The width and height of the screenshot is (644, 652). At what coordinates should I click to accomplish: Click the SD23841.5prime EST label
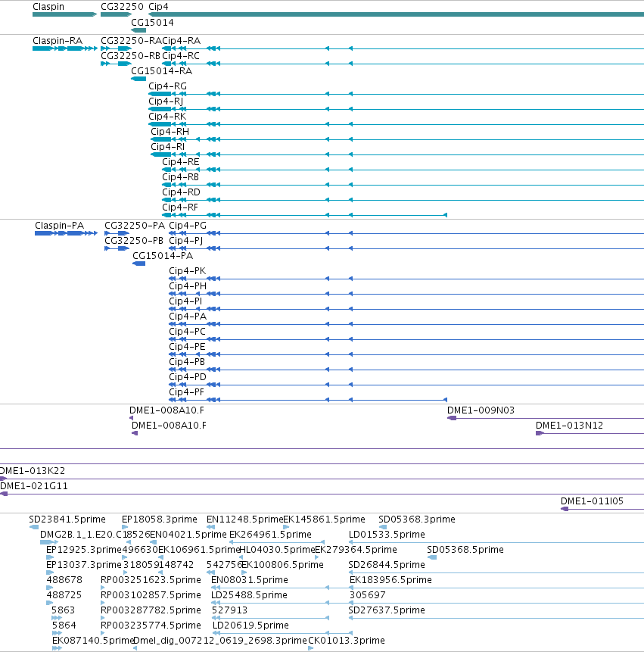67,519
